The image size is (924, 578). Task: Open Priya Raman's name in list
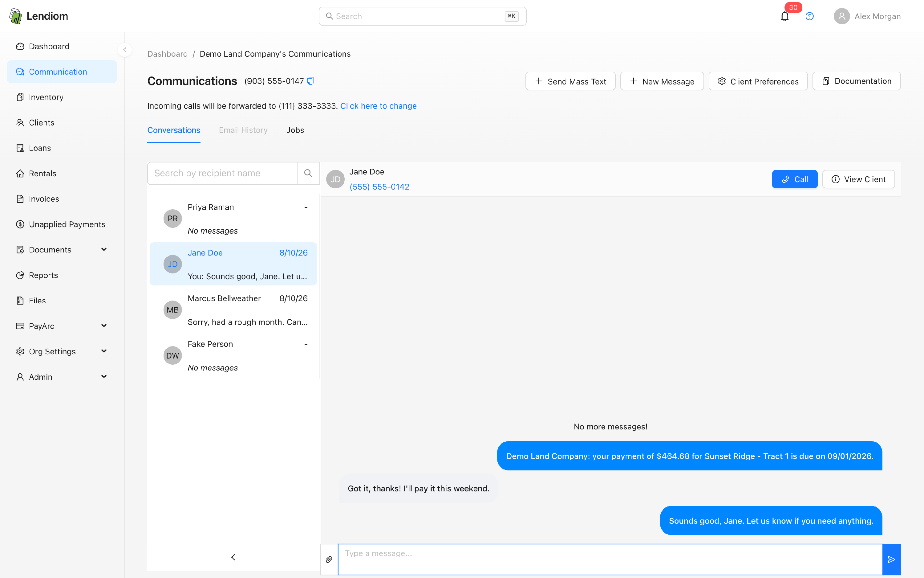[x=211, y=207]
